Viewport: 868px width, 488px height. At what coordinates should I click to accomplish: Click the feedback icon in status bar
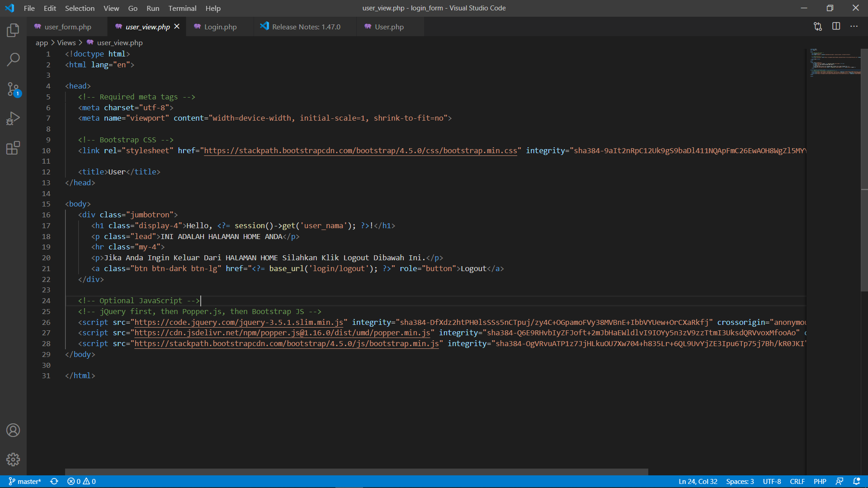click(x=840, y=482)
